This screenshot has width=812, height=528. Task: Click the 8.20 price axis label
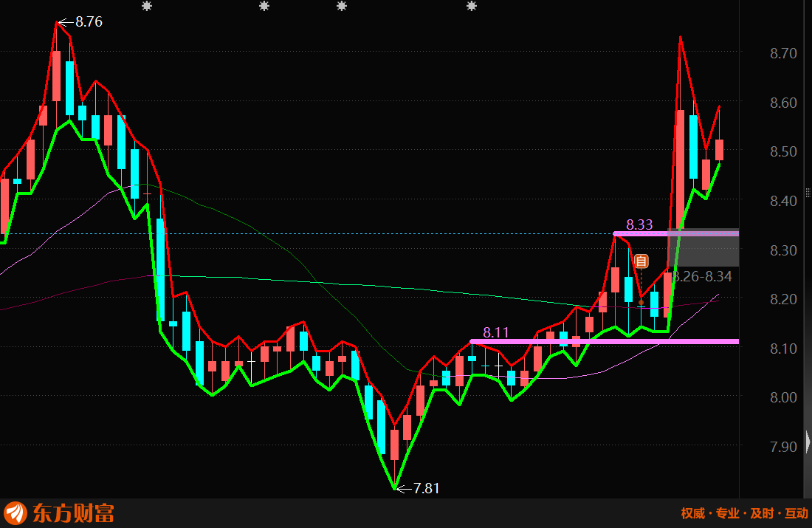tap(783, 299)
